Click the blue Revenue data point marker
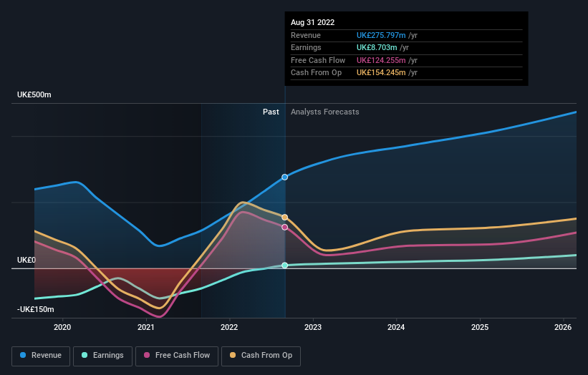Screen dimensions: 588x375 point(284,177)
